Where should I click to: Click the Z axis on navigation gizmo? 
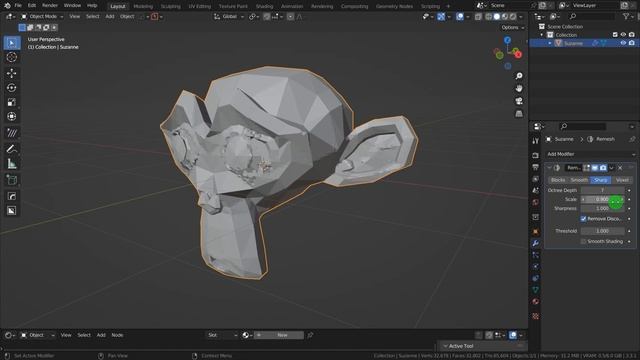[507, 40]
